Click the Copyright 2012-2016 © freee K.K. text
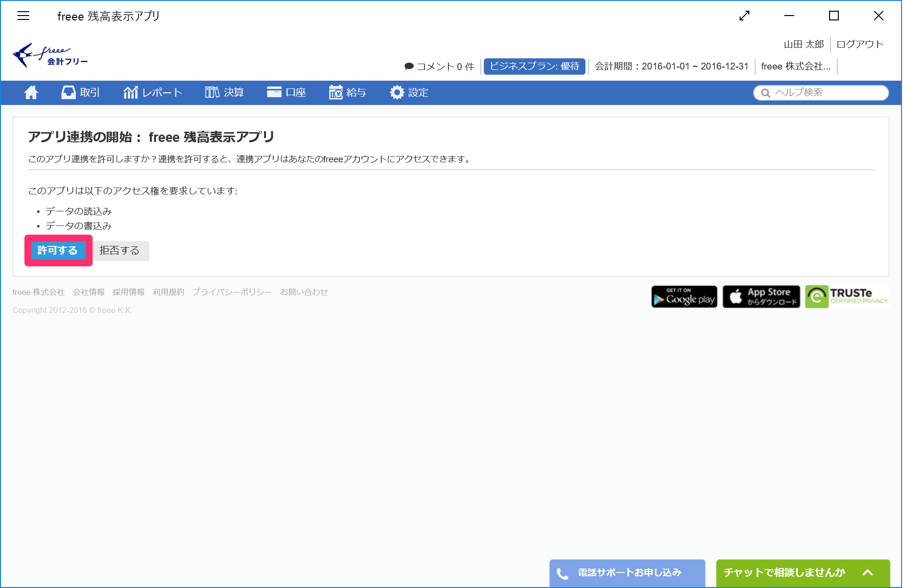Viewport: 903px width, 588px height. point(72,311)
